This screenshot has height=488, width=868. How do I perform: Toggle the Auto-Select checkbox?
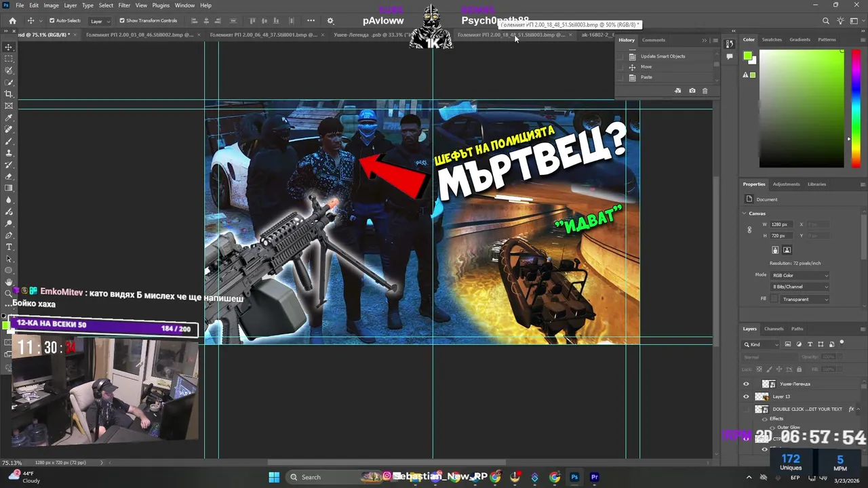52,20
